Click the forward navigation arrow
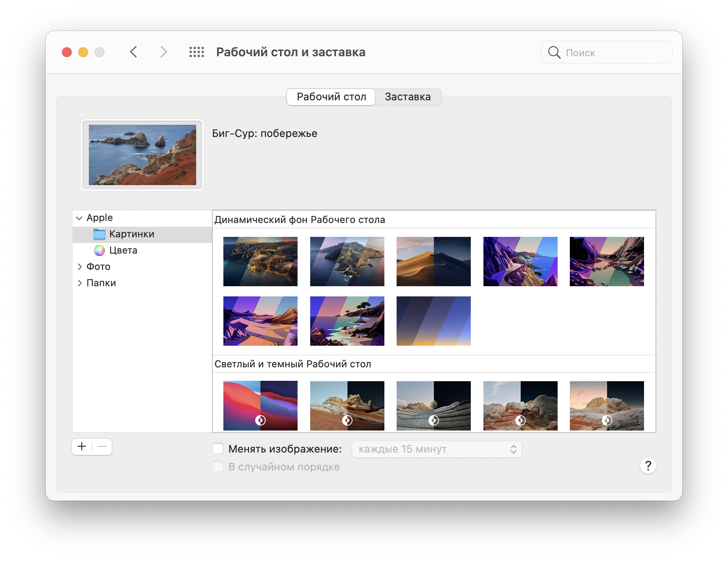The image size is (728, 561). tap(163, 52)
